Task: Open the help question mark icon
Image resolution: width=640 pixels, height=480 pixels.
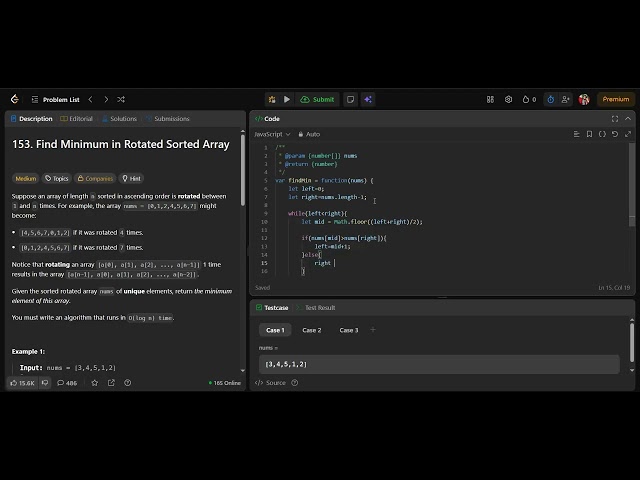Action: [127, 383]
